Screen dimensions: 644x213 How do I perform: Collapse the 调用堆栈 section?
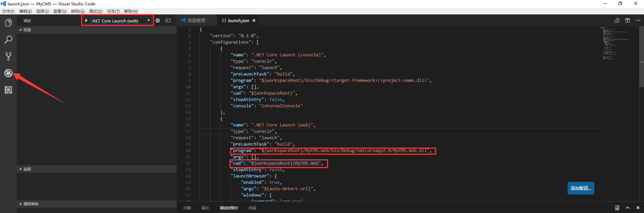(97, 204)
